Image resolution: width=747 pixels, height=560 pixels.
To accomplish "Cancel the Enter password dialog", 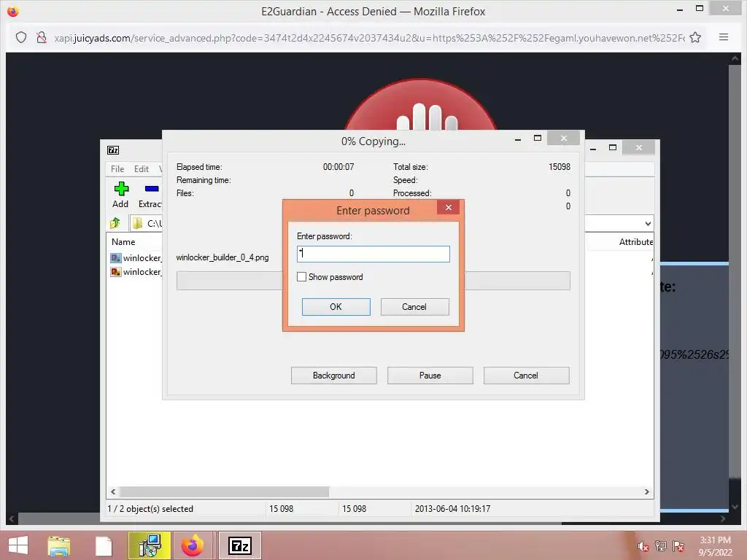I will pyautogui.click(x=414, y=307).
